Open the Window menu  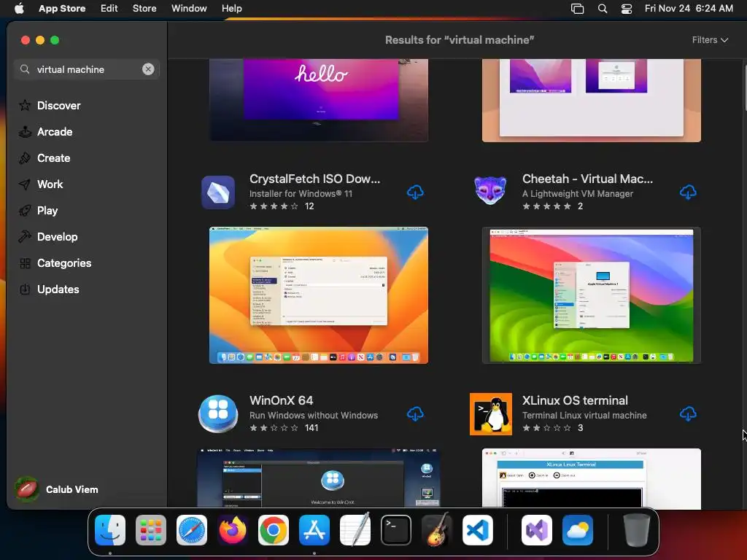coord(189,8)
